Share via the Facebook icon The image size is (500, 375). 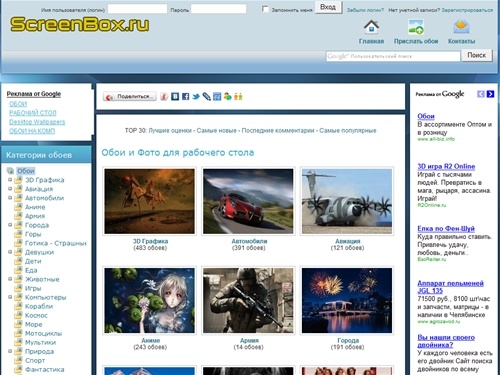(185, 97)
